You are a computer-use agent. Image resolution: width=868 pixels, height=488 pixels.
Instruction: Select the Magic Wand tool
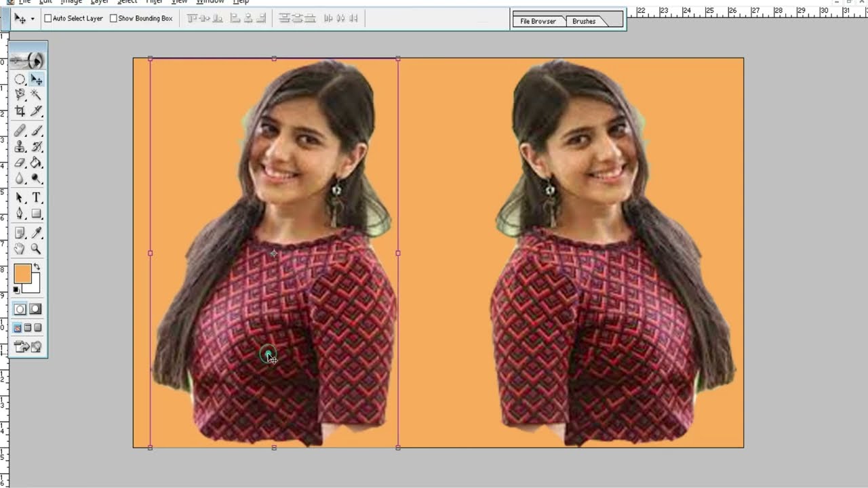point(36,95)
